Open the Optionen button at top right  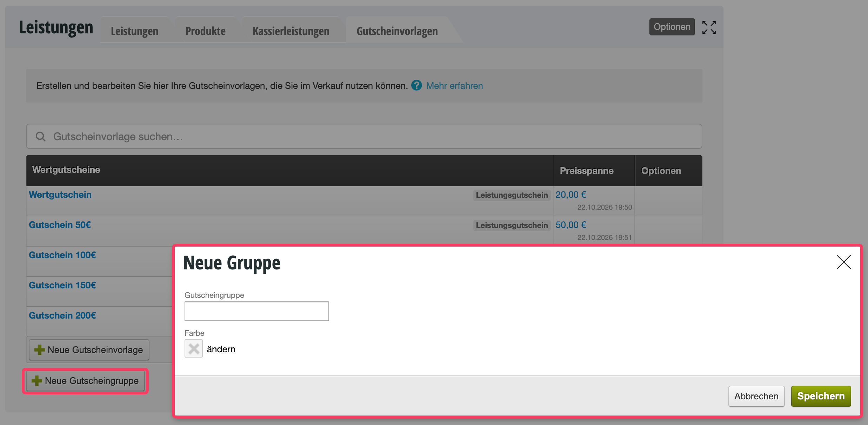[x=672, y=27]
